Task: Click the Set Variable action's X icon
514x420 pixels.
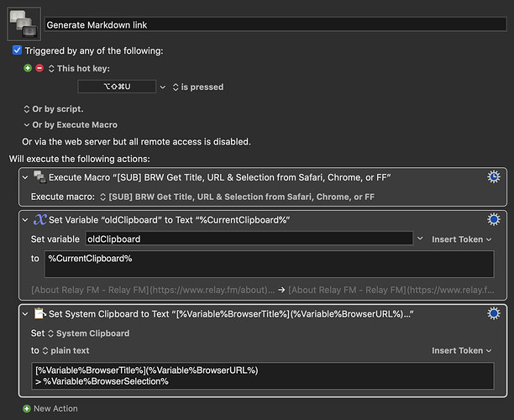Action: pyautogui.click(x=39, y=219)
